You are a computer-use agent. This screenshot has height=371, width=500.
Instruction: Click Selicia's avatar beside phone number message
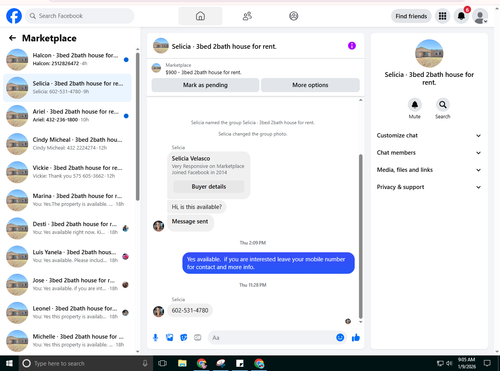158,311
